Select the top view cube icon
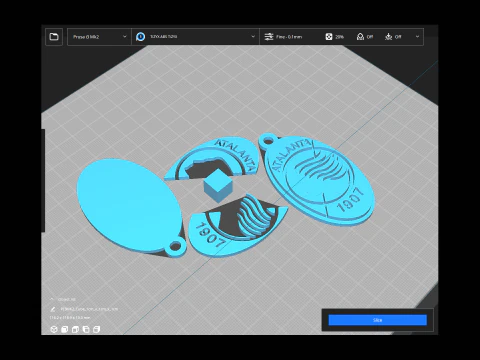Image resolution: width=480 pixels, height=360 pixels. coord(75,329)
